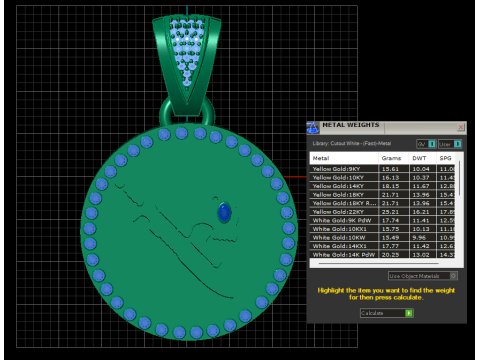This screenshot has height=360, width=480.
Task: Click the horizontal scrollbar under the table
Action: (378, 263)
